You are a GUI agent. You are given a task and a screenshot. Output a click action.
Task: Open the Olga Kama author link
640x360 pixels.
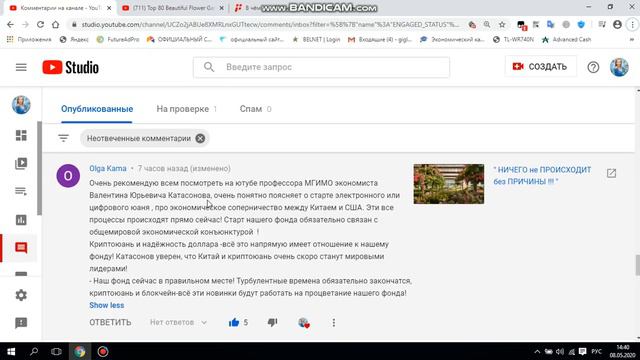click(x=108, y=168)
